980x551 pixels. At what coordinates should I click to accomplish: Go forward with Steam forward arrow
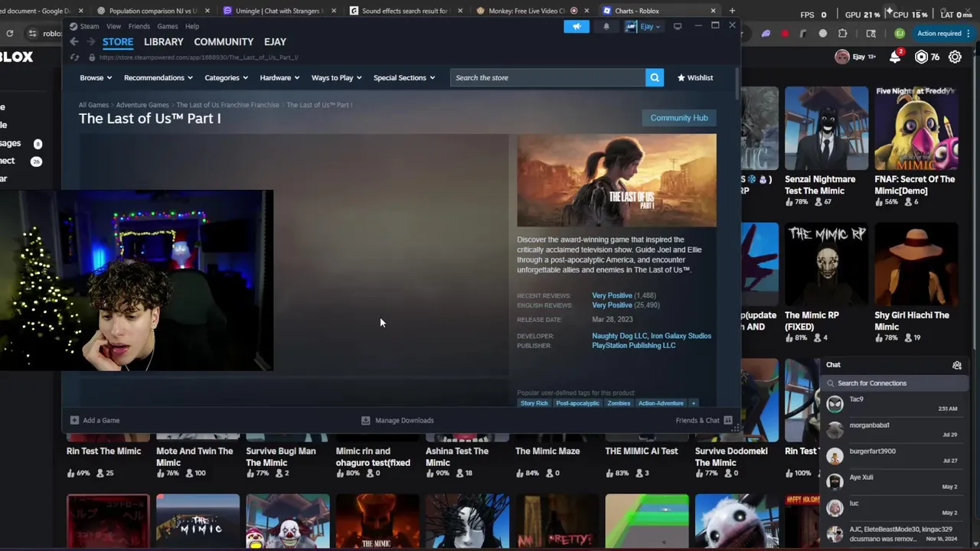click(90, 42)
